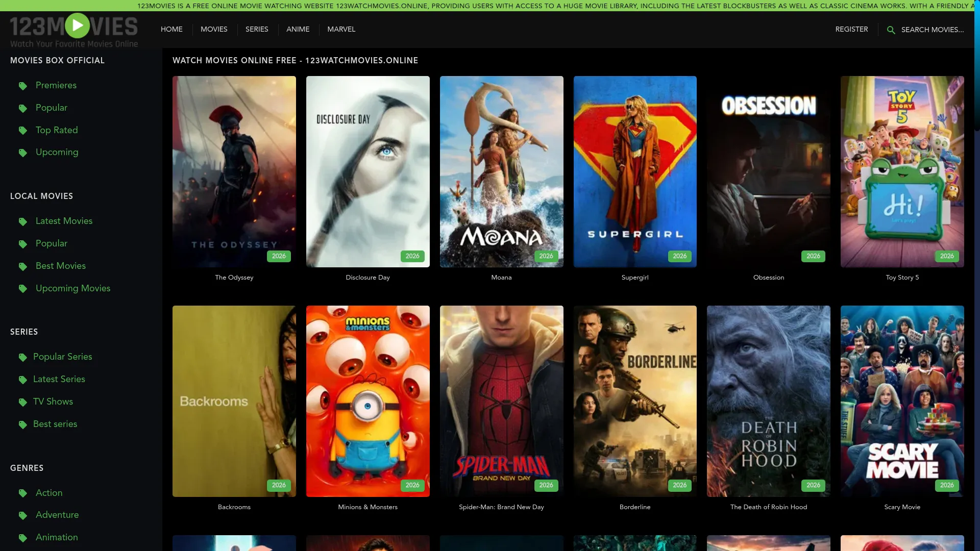The height and width of the screenshot is (551, 980).
Task: Open Popular under Local Movies
Action: (x=52, y=243)
